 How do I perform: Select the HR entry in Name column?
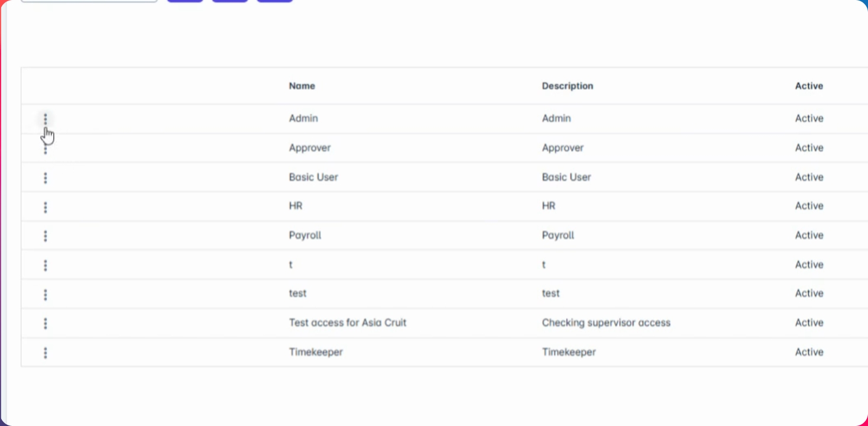[296, 206]
